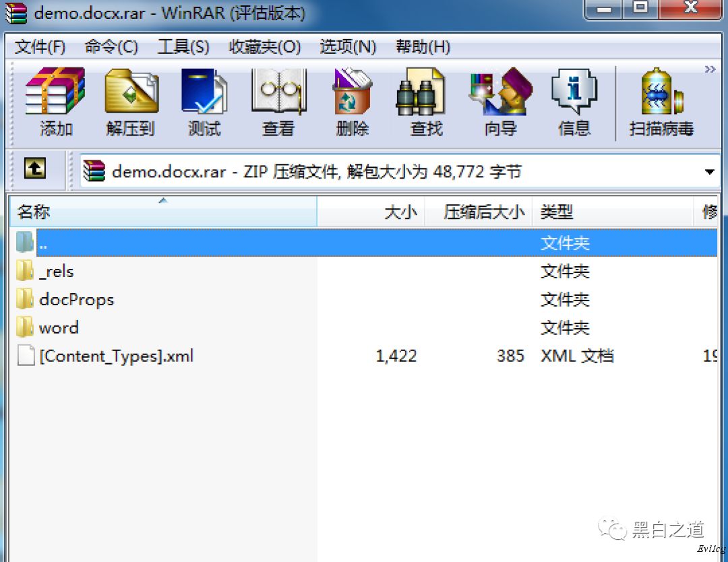This screenshot has width=728, height=562.
Task: Click the docProps folder icon
Action: coord(25,299)
